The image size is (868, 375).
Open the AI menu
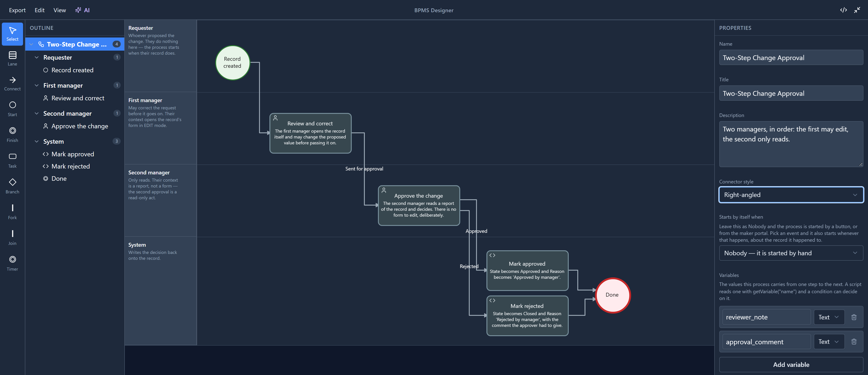[x=83, y=10]
